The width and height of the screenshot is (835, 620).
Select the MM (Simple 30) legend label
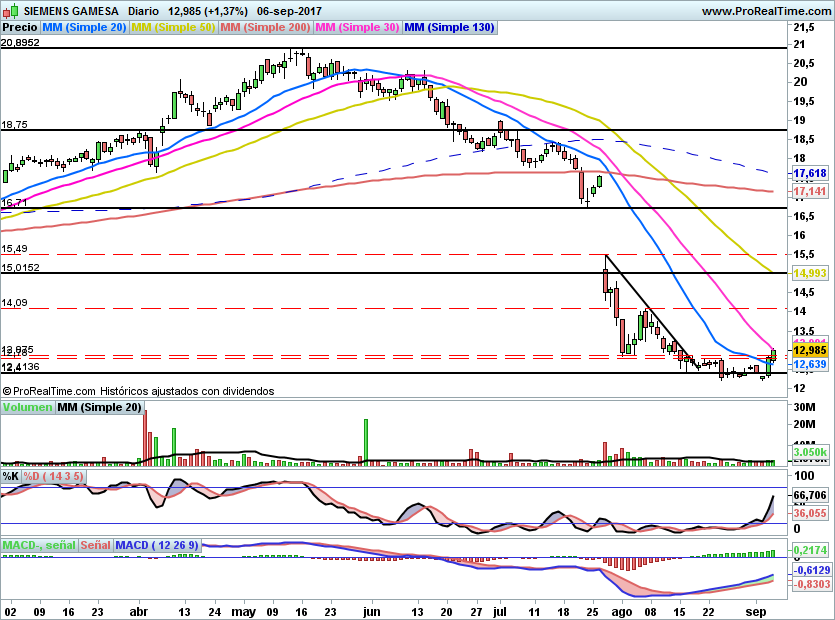click(x=357, y=27)
